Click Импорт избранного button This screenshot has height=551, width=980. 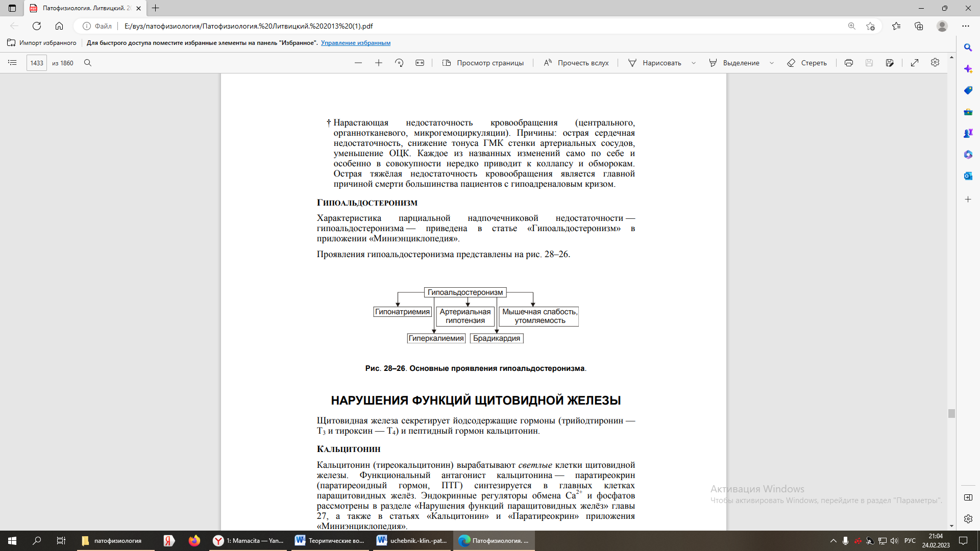[42, 43]
